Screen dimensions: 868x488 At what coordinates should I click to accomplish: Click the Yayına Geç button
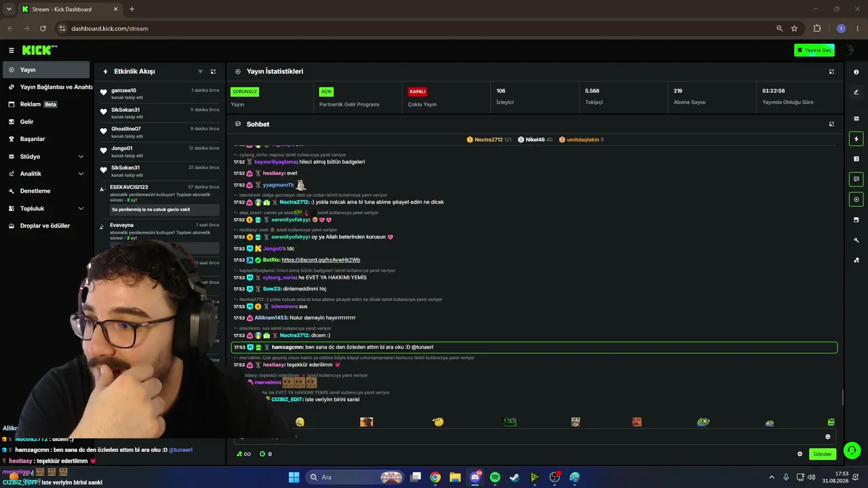tap(814, 50)
